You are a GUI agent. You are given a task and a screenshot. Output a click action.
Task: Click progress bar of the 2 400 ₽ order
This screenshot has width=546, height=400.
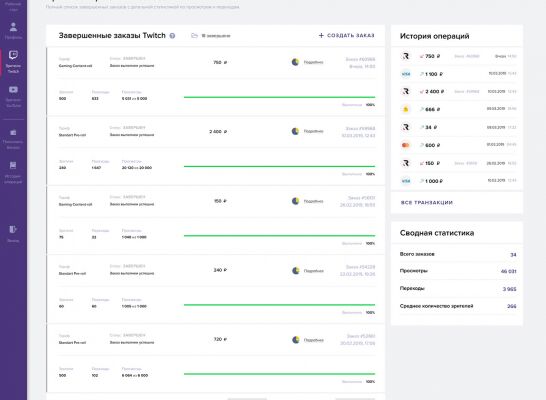(280, 166)
